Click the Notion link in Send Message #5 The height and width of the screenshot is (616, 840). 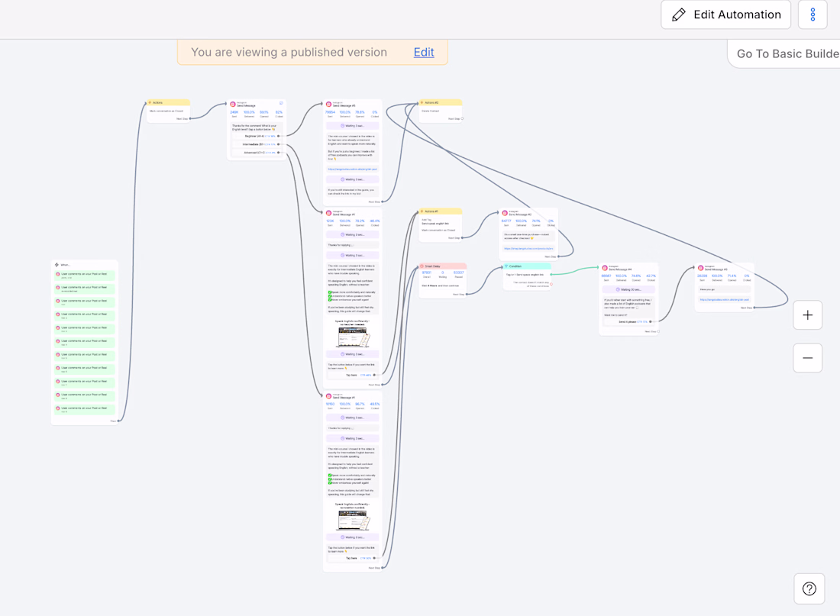(353, 169)
